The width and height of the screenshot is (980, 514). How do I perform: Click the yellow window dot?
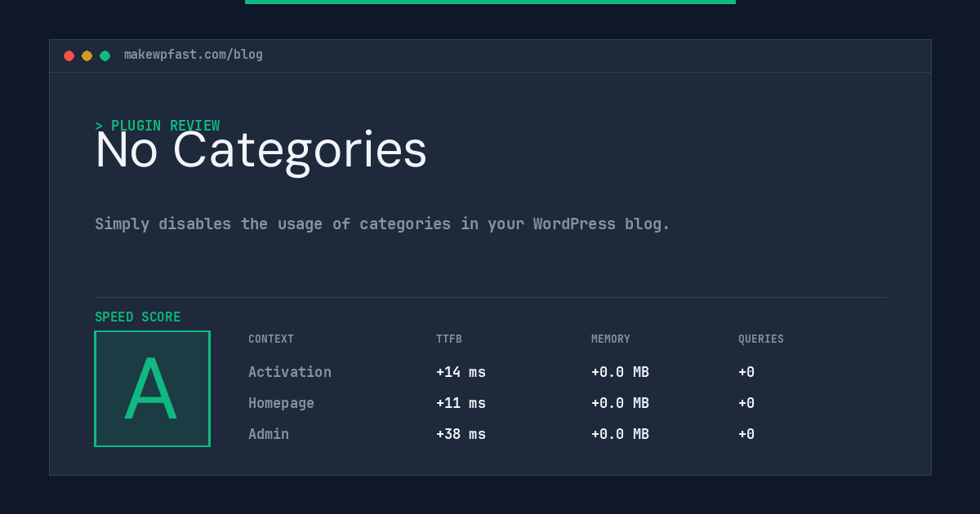(x=87, y=55)
